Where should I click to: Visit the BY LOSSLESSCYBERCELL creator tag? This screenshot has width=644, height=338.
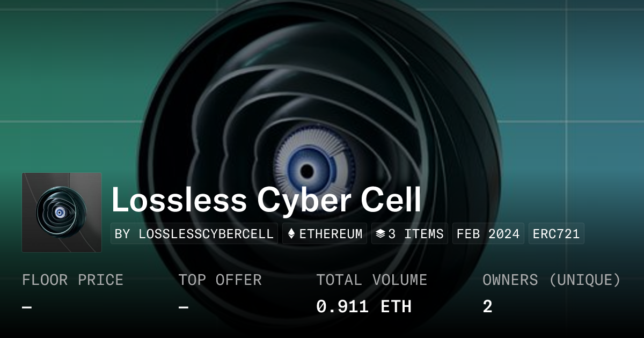194,234
